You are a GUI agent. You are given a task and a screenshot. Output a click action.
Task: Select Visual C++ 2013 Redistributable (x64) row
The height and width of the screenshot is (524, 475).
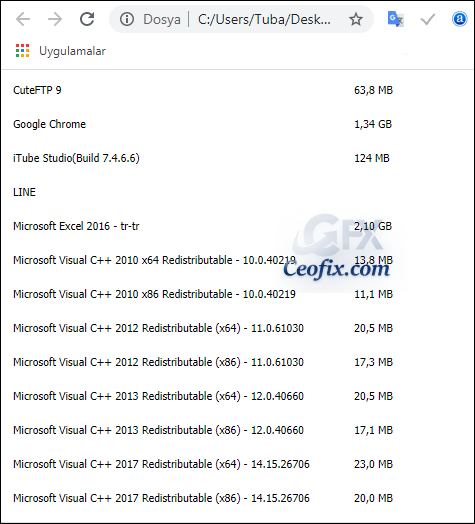(x=158, y=396)
